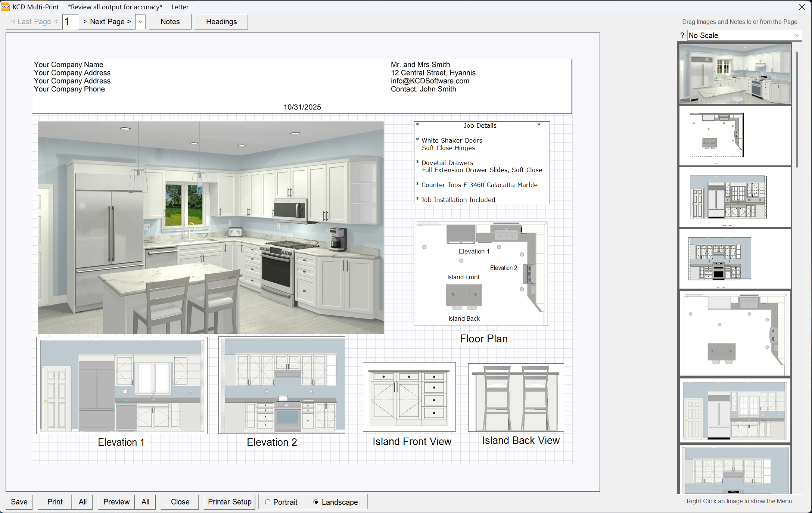Select the wireframe range elevation thumbnail in sidebar
The width and height of the screenshot is (812, 513).
click(735, 259)
